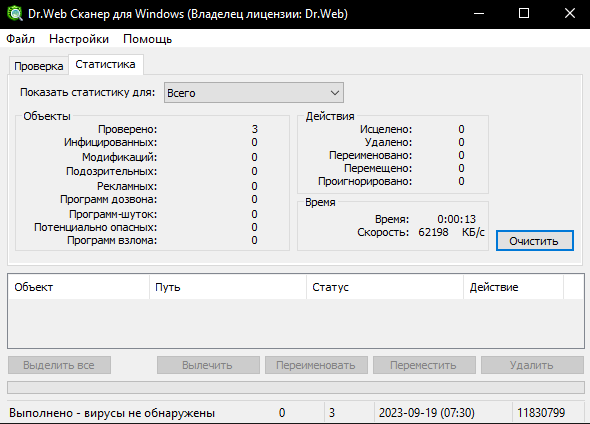Click the Удалить button

(x=532, y=365)
